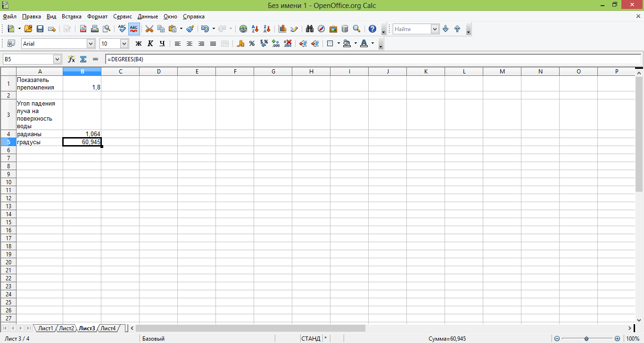
Task: Open the Формат menu
Action: click(x=97, y=16)
